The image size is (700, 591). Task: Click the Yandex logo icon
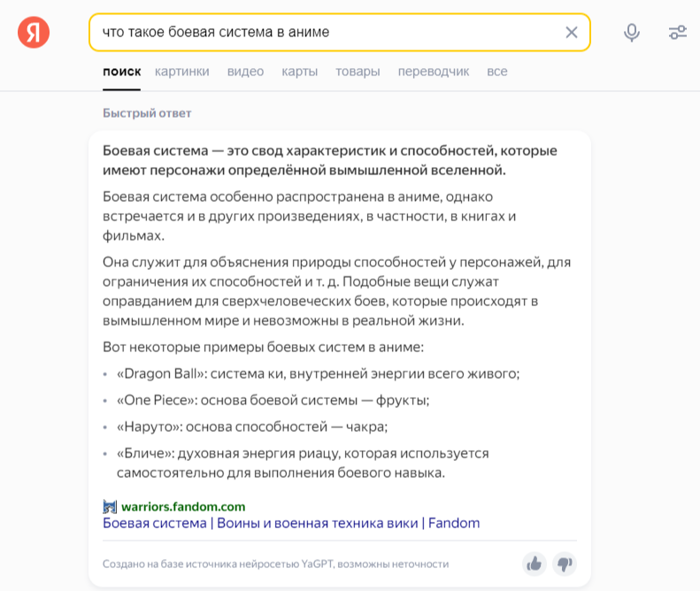coord(34,33)
